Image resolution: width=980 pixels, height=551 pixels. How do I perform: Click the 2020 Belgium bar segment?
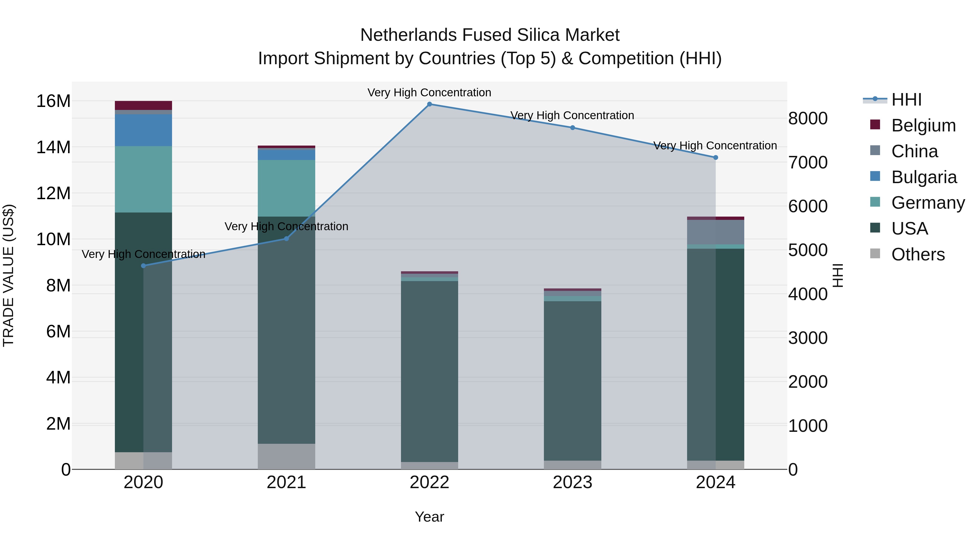click(143, 105)
